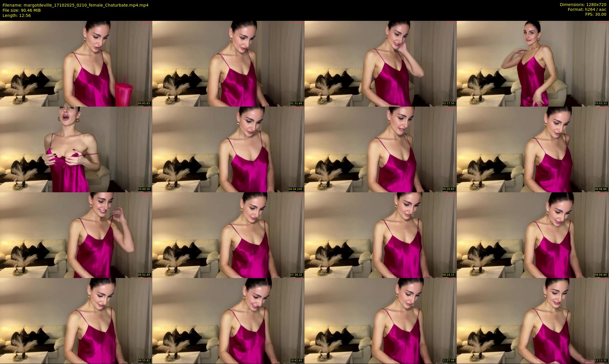Click the Filename text in header

(x=75, y=5)
